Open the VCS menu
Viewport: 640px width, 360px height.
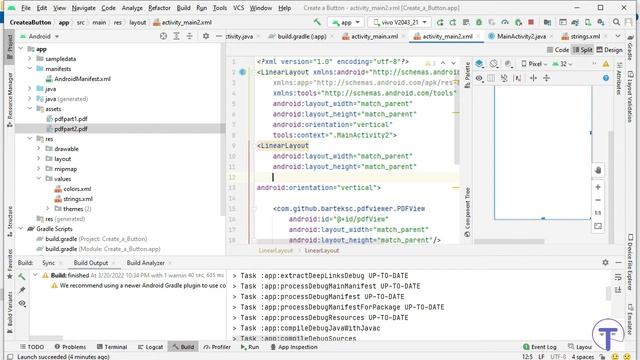238,8
